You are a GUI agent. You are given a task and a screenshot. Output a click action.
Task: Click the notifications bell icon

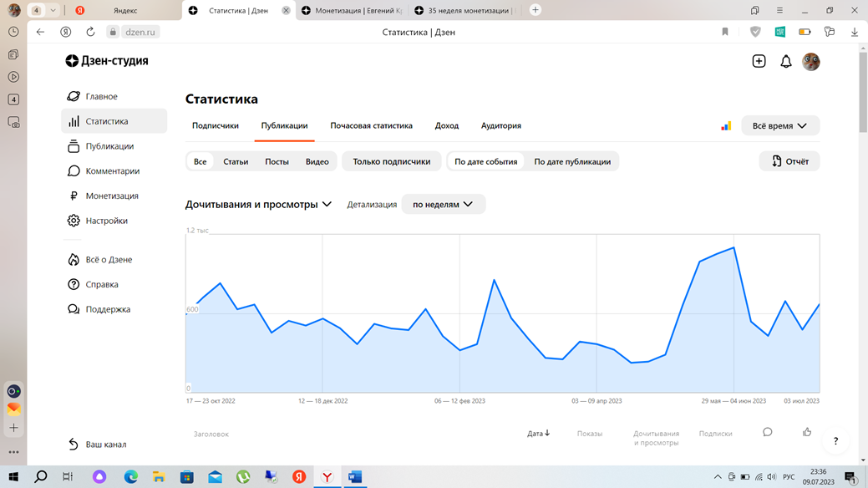(785, 61)
